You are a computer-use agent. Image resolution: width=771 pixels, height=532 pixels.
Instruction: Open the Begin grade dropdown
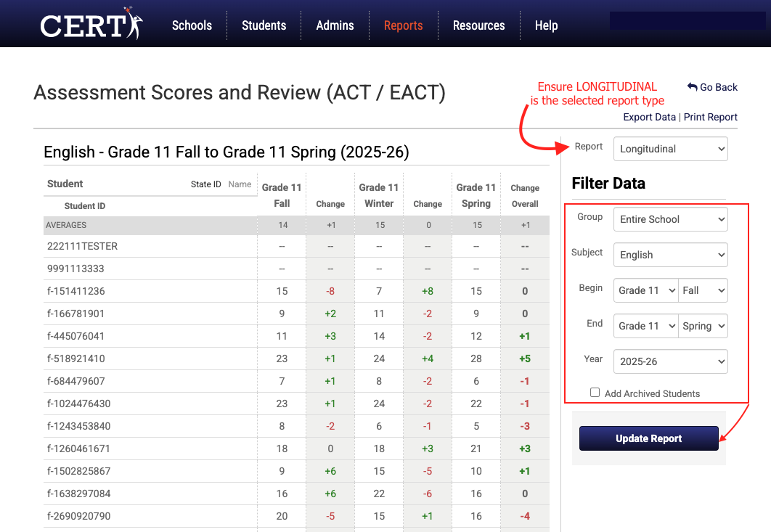(645, 290)
